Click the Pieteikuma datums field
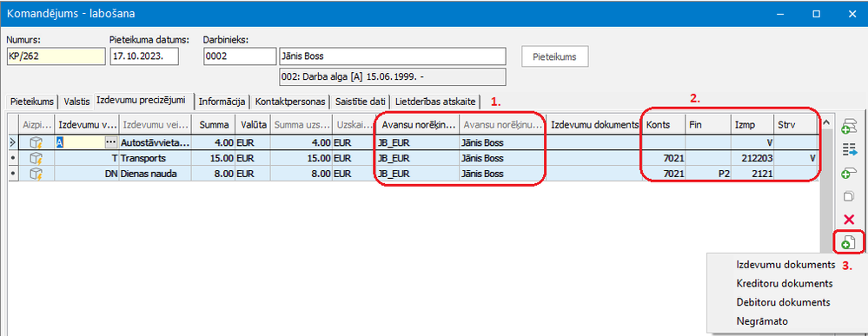Viewport: 868px width, 336px height. 144,56
